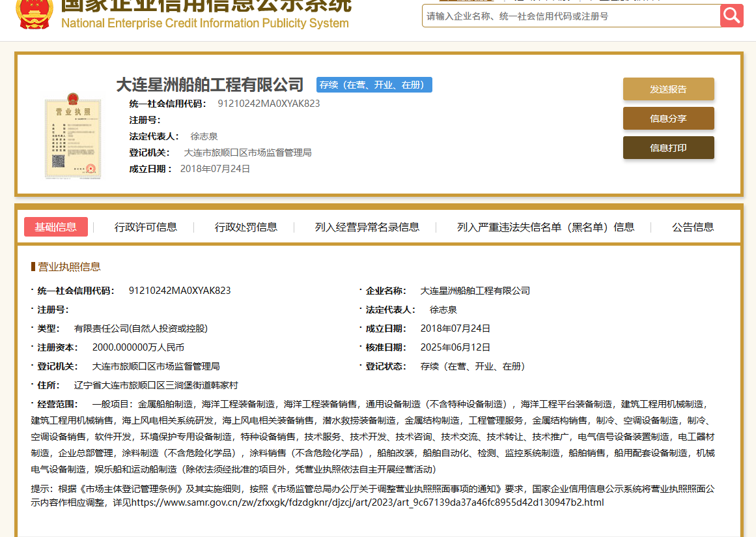Image resolution: width=756 pixels, height=537 pixels.
Task: Click the legal representative name 徐志泉 in header
Action: point(204,136)
